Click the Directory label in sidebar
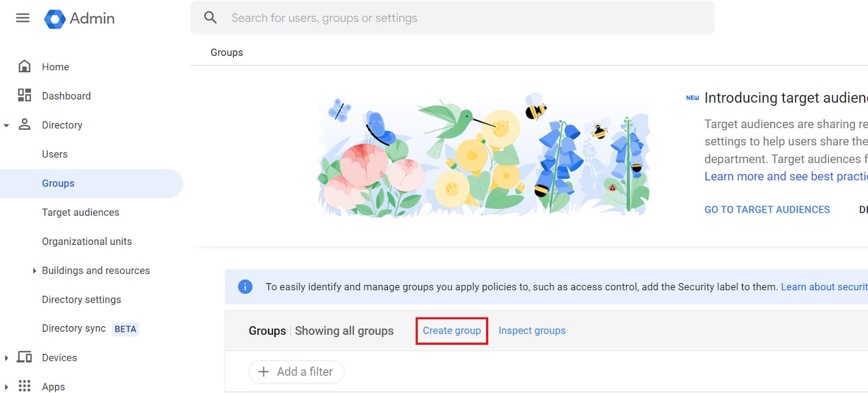This screenshot has width=868, height=393. tap(62, 125)
